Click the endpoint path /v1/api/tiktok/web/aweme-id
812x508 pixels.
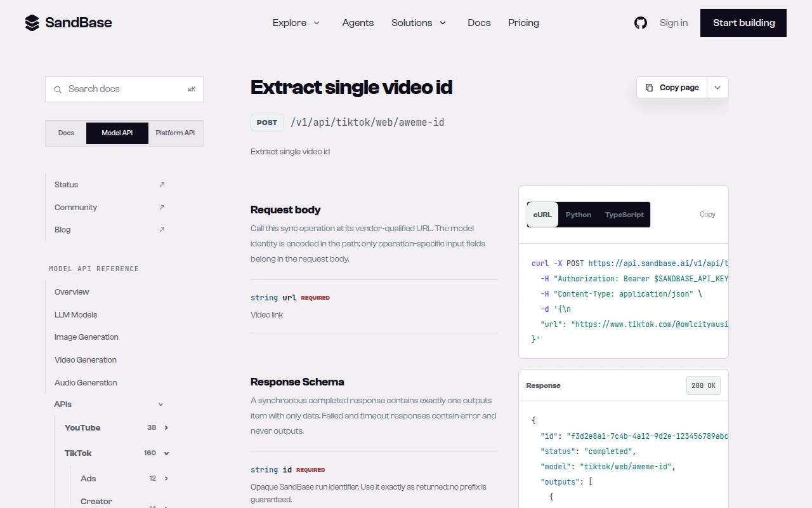[367, 123]
